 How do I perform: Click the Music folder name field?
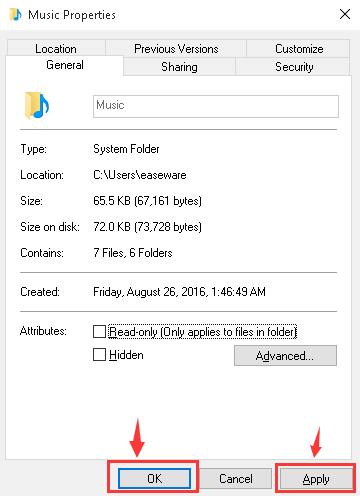coord(216,106)
